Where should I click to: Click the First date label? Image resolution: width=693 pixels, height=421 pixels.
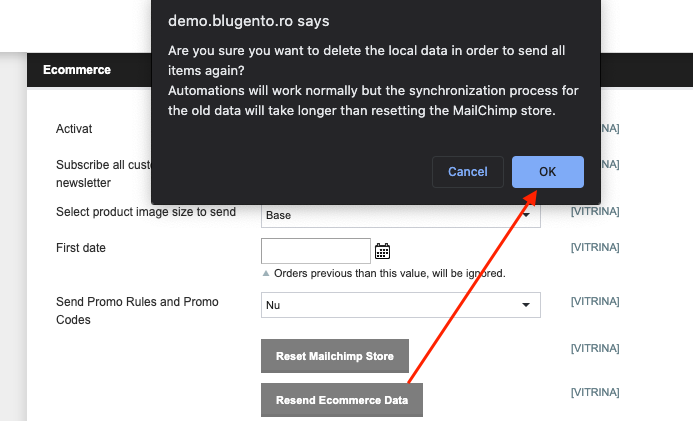[81, 248]
